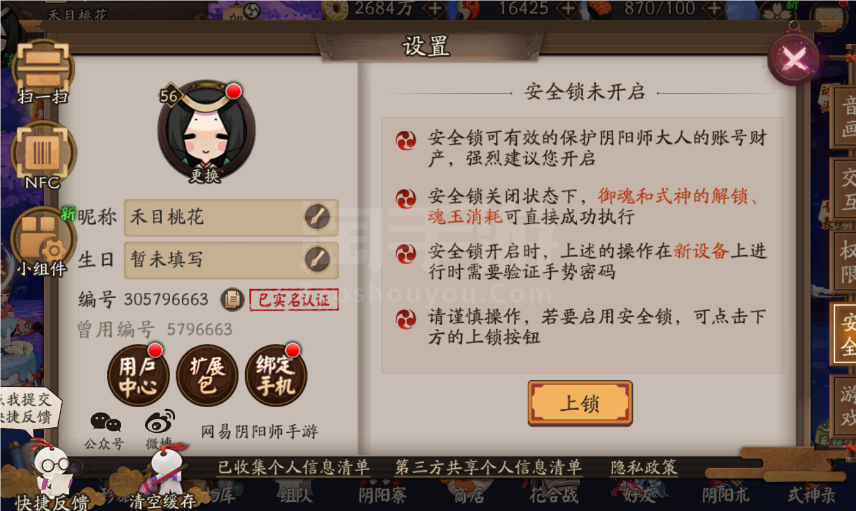The width and height of the screenshot is (856, 511).
Task: Click the 上锁 lock button
Action: [x=580, y=403]
